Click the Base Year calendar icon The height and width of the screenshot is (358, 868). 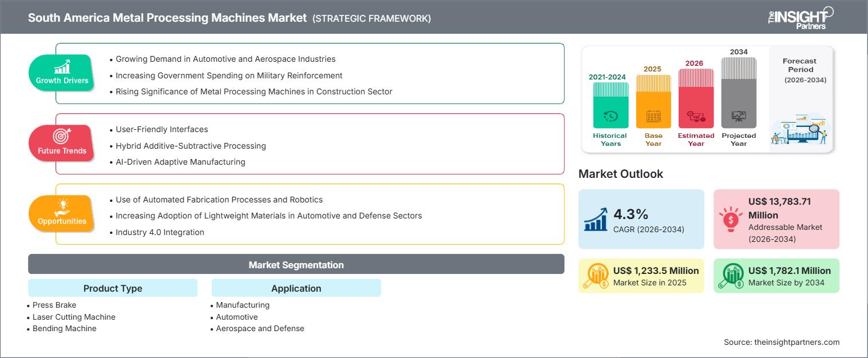(653, 117)
